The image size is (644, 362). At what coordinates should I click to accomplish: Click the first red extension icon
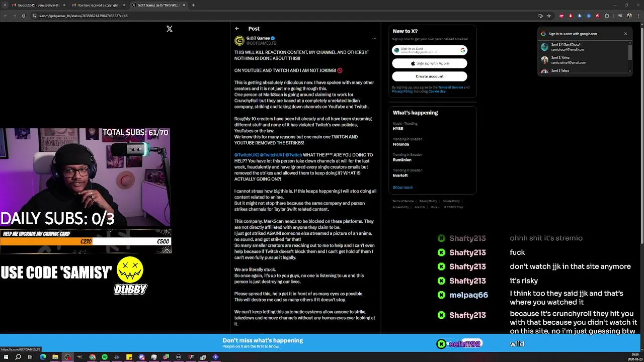click(x=561, y=16)
